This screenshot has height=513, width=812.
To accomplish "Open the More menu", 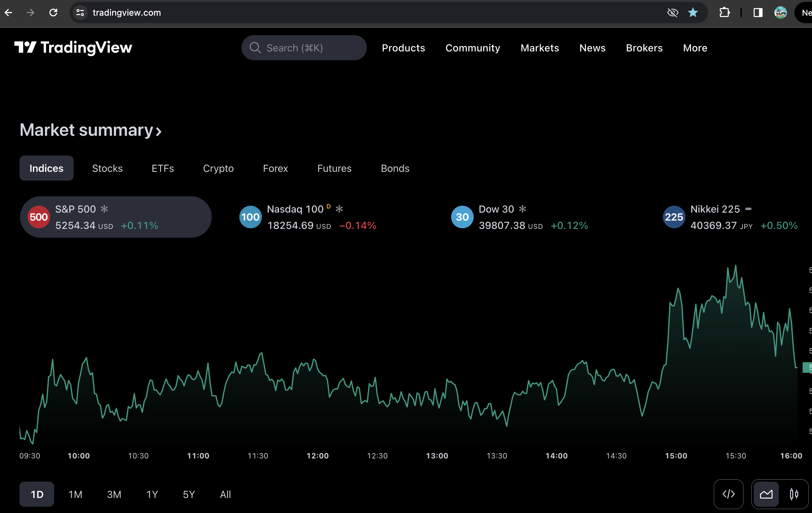I will (x=695, y=48).
